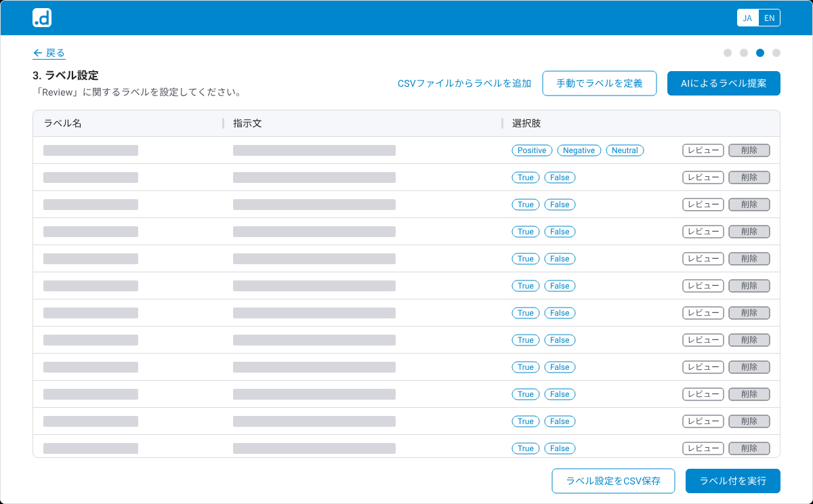The width and height of the screenshot is (813, 504).
Task: Select True tag in the second row
Action: [x=526, y=177]
